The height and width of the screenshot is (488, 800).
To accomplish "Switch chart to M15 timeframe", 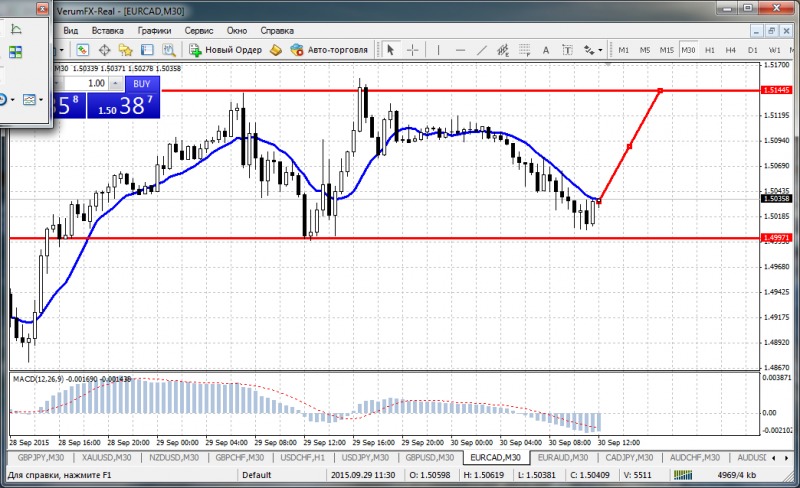I will [666, 49].
